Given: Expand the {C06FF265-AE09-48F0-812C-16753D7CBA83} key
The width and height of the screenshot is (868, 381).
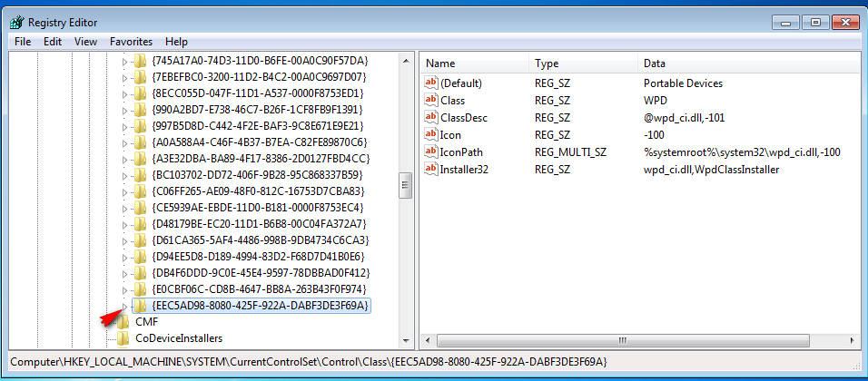Looking at the screenshot, I should pyautogui.click(x=124, y=191).
